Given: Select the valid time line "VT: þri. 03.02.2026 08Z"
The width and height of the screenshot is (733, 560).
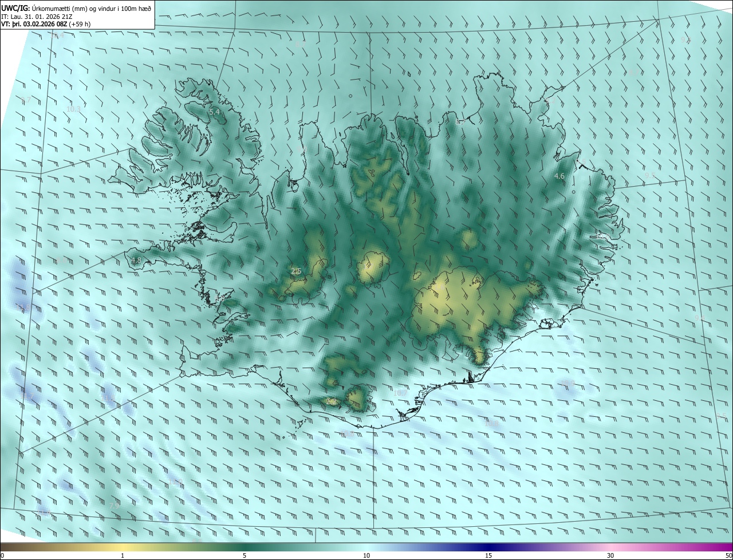Looking at the screenshot, I should point(36,24).
